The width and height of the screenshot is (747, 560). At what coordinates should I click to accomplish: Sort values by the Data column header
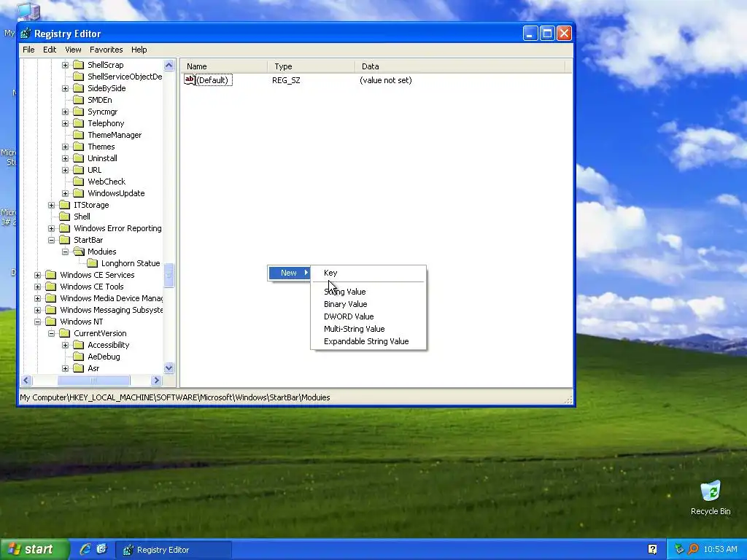(460, 66)
